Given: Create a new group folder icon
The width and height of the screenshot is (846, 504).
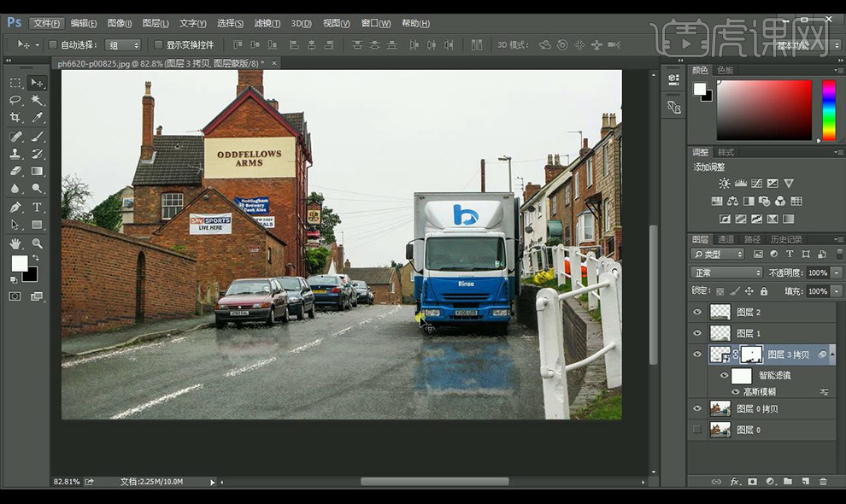Looking at the screenshot, I should pos(788,481).
